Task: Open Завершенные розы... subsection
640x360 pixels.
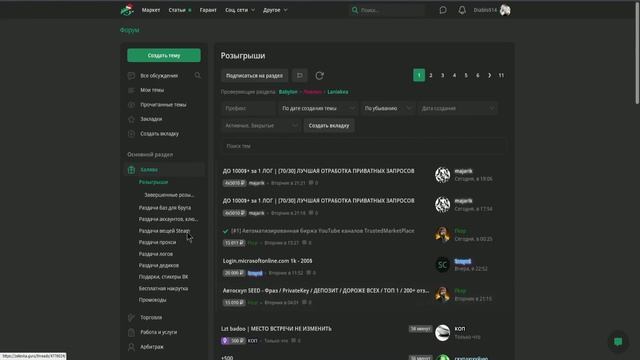Action: pos(169,195)
